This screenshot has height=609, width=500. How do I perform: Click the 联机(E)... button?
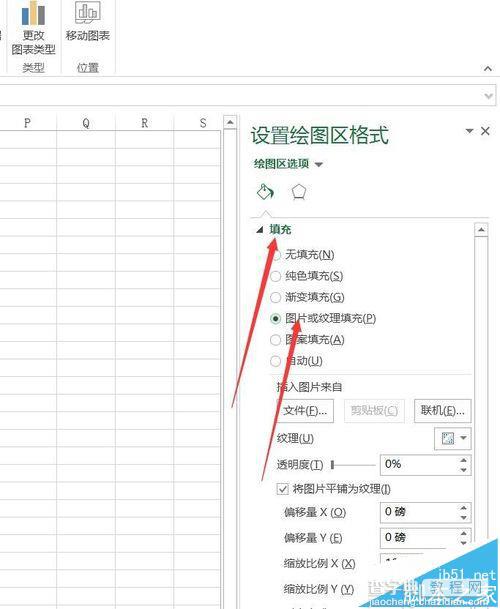(x=443, y=411)
